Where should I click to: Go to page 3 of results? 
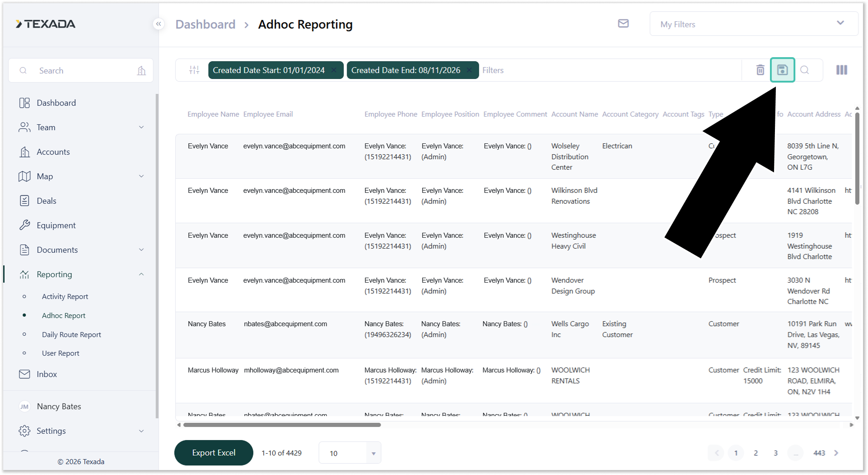click(775, 453)
